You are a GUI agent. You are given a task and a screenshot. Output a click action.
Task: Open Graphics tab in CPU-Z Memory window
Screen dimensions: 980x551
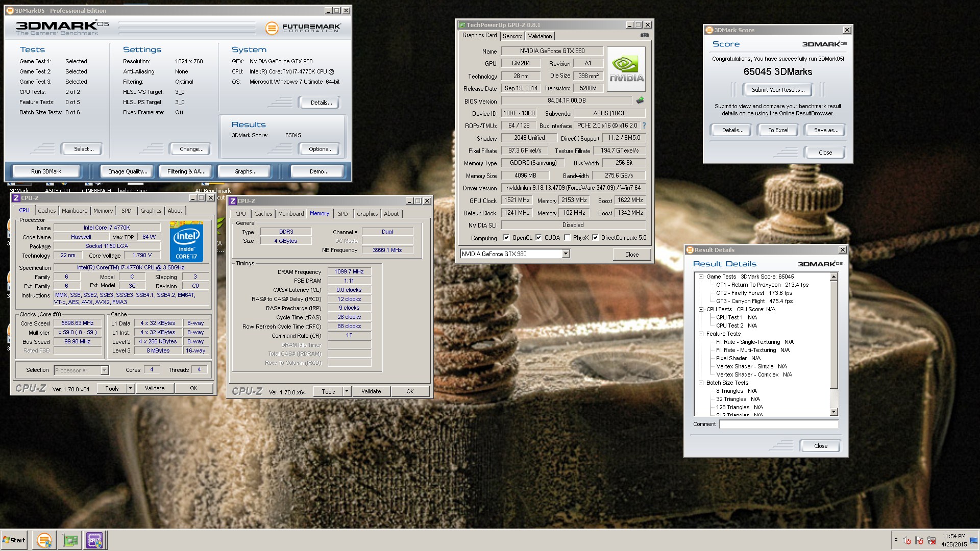pyautogui.click(x=367, y=214)
